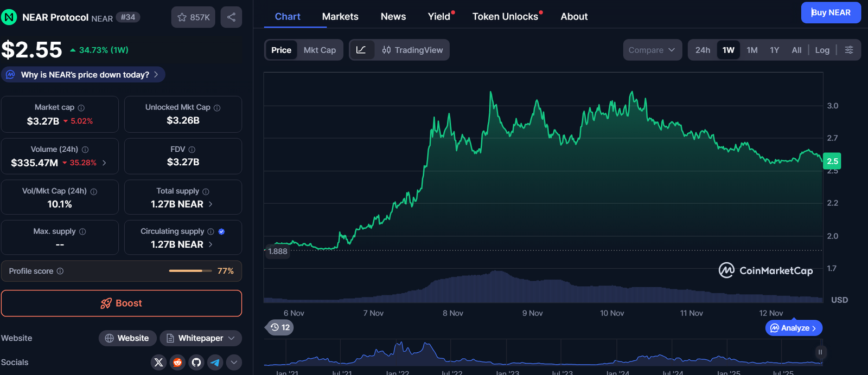Screen dimensions: 868x375
Task: Open the Telegram social link
Action: 215,363
